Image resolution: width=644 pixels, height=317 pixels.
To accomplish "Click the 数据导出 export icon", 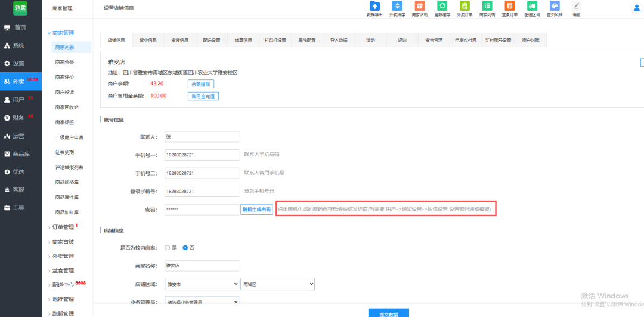I will click(x=374, y=6).
